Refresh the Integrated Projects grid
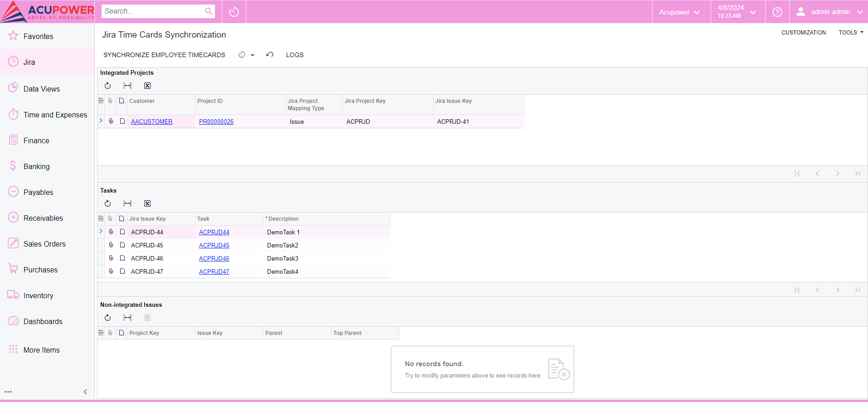This screenshot has width=868, height=402. [107, 86]
